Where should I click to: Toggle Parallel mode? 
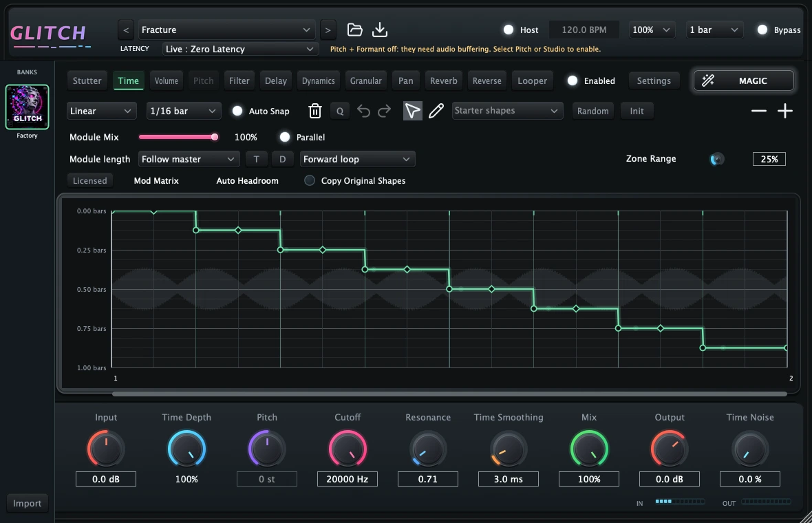(x=285, y=137)
